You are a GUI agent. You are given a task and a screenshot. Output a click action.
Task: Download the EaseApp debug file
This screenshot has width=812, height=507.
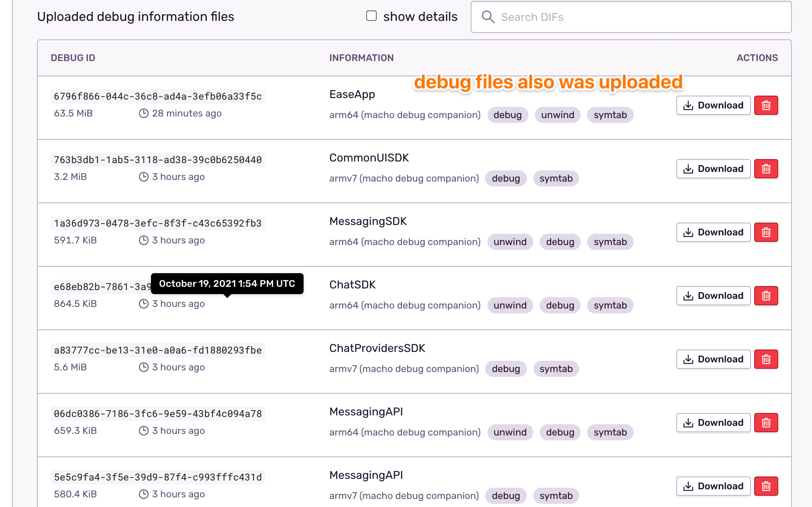click(713, 105)
